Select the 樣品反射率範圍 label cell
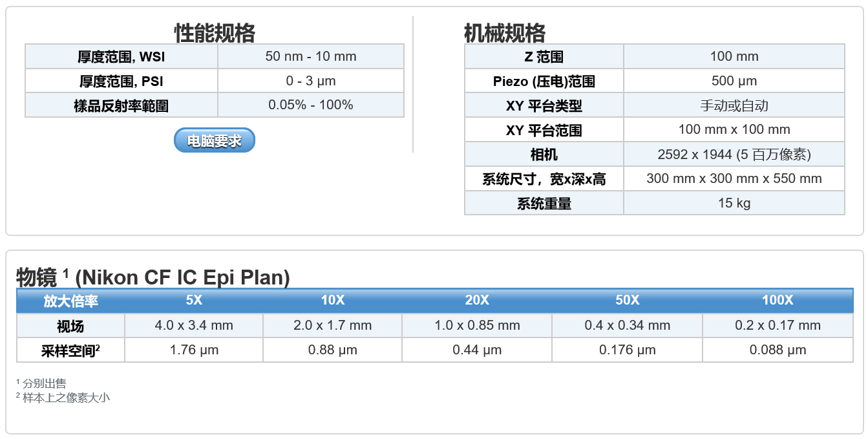 (122, 105)
